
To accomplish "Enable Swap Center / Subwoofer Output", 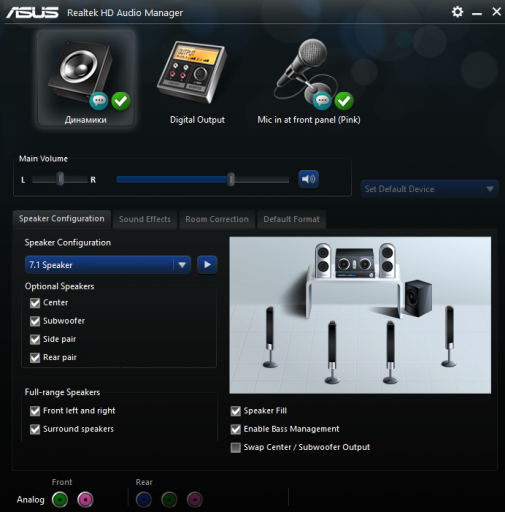I will click(236, 447).
